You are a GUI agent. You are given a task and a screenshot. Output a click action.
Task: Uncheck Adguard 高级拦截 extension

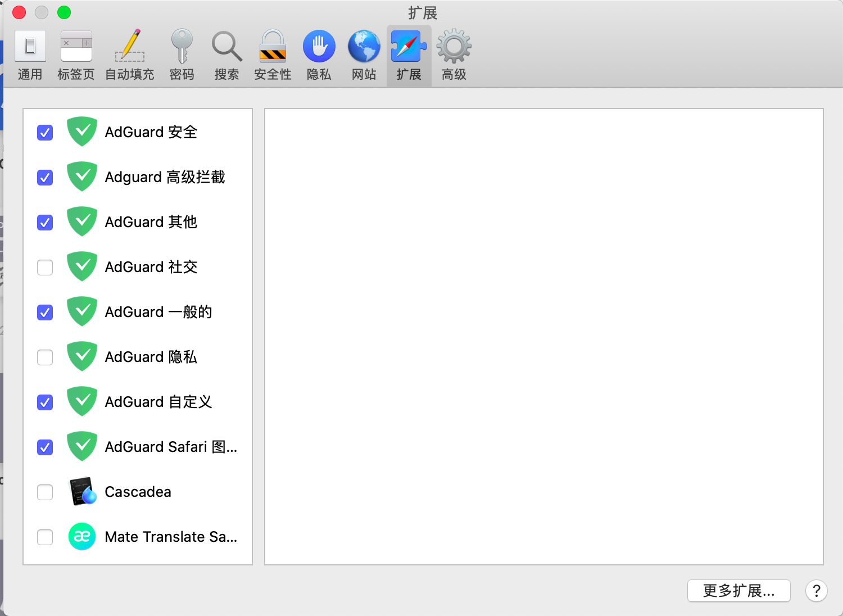[45, 178]
